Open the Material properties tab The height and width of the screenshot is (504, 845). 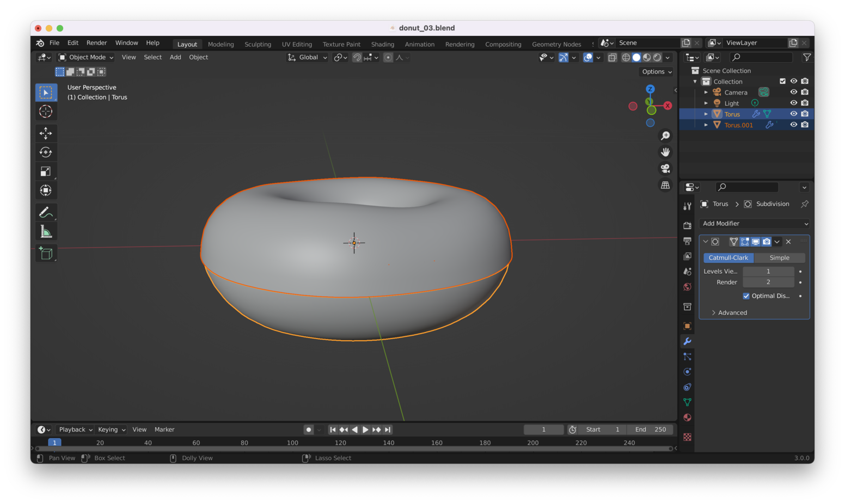click(687, 417)
